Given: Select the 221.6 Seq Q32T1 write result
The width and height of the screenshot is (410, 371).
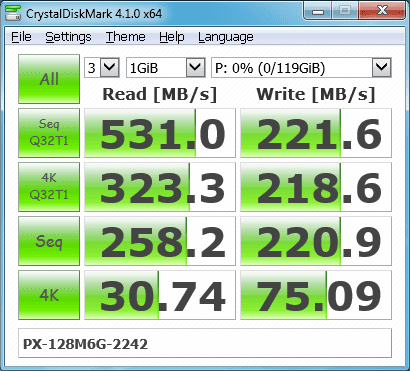Looking at the screenshot, I should (x=316, y=133).
